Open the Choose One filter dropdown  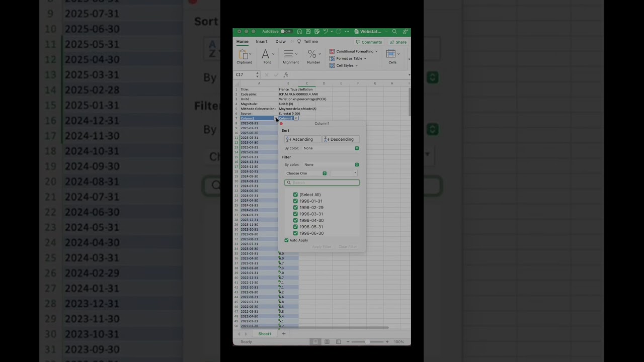point(306,173)
